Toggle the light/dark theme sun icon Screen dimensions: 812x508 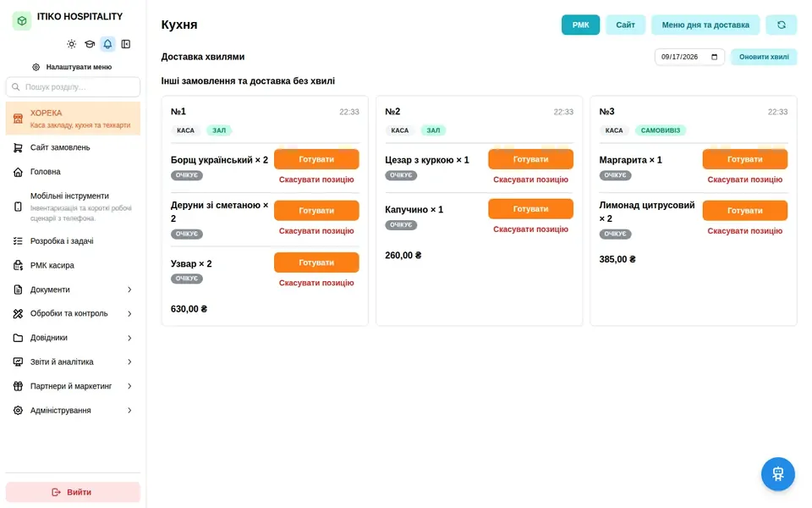71,44
